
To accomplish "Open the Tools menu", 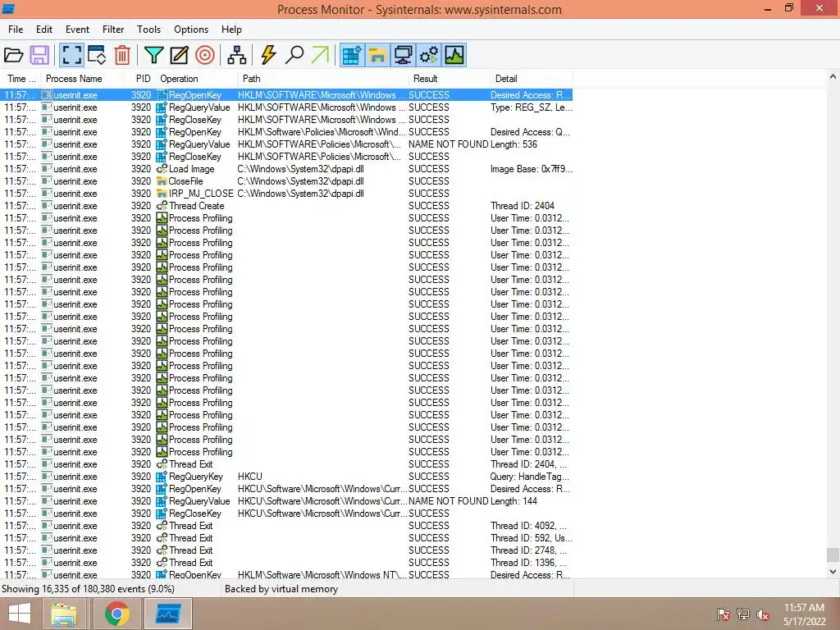I will point(148,30).
